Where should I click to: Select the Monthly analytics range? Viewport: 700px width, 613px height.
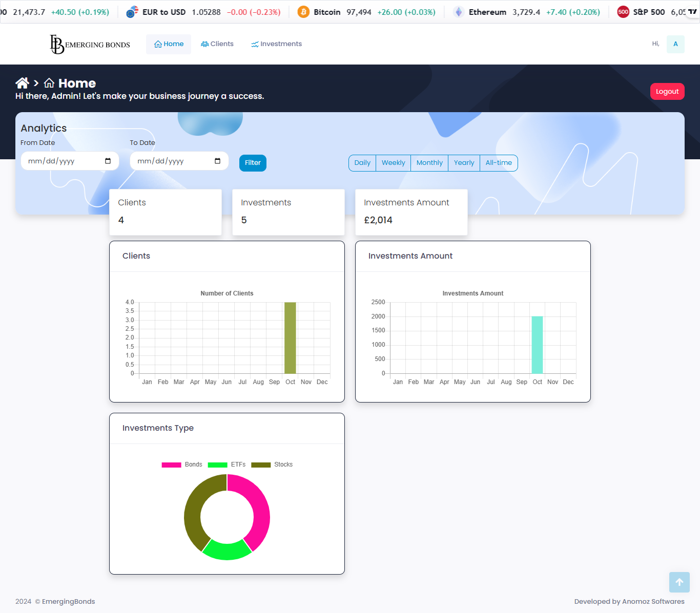(x=429, y=163)
